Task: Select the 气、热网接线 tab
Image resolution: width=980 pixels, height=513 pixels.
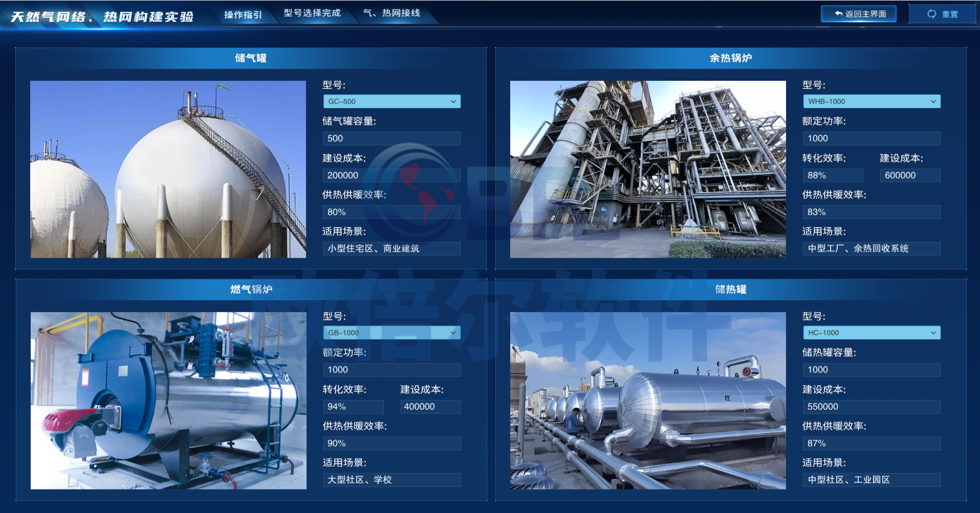Action: click(392, 13)
